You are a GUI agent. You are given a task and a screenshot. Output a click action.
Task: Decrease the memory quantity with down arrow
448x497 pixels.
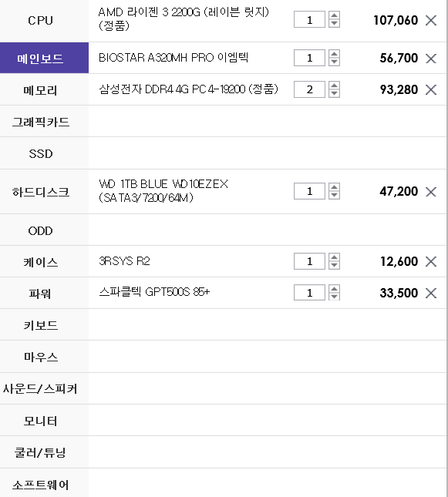[334, 93]
